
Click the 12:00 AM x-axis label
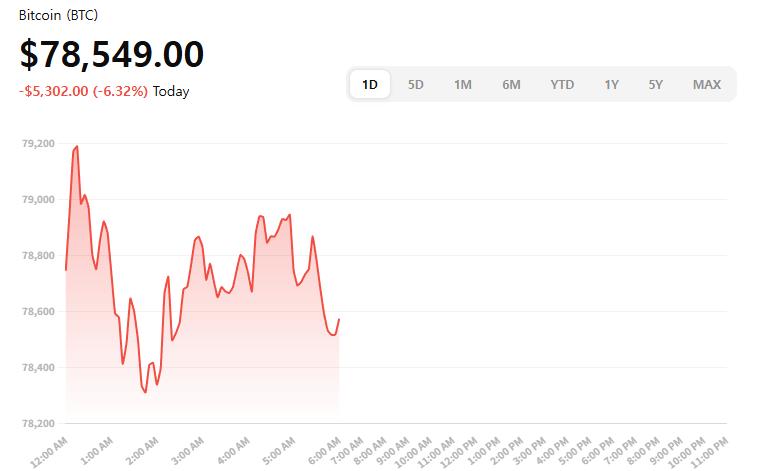click(x=50, y=451)
